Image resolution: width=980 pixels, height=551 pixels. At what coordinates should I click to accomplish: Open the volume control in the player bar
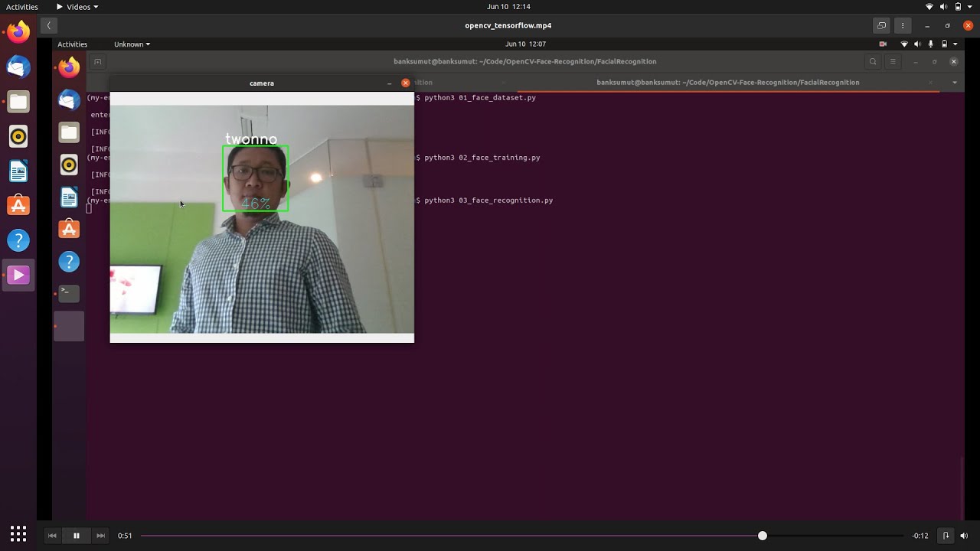click(x=965, y=536)
